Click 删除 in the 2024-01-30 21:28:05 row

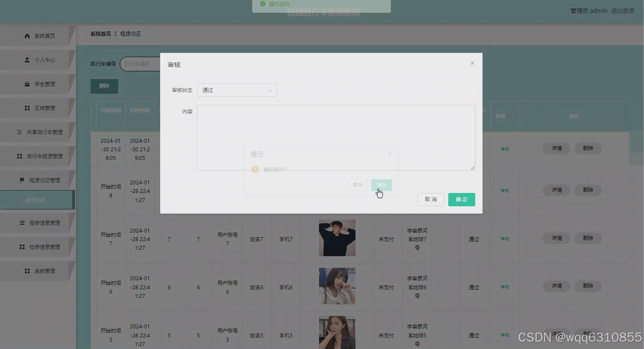click(588, 148)
